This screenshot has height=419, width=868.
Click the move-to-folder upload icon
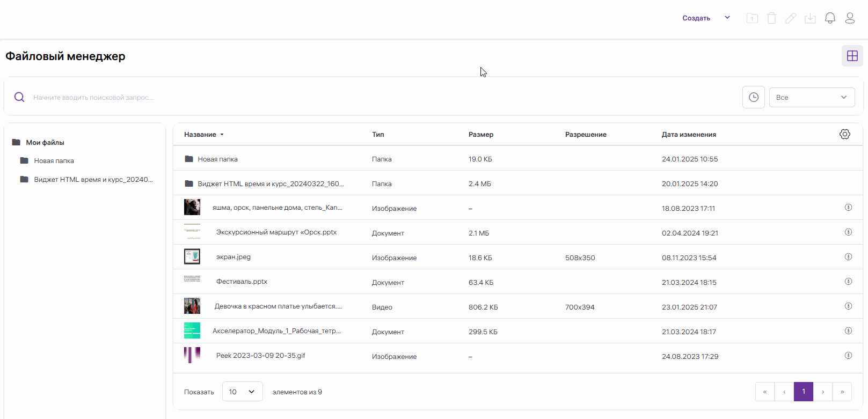[752, 18]
